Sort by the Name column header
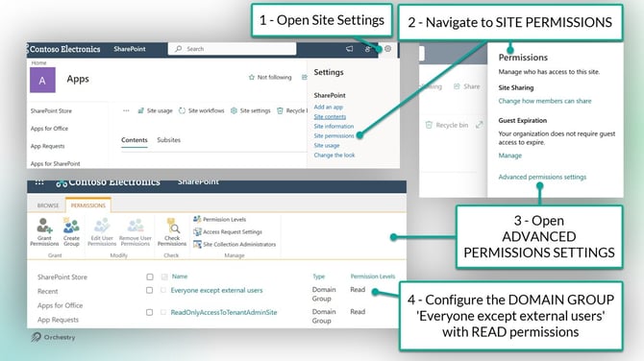Viewport: 644px width, 361px height. click(x=180, y=277)
